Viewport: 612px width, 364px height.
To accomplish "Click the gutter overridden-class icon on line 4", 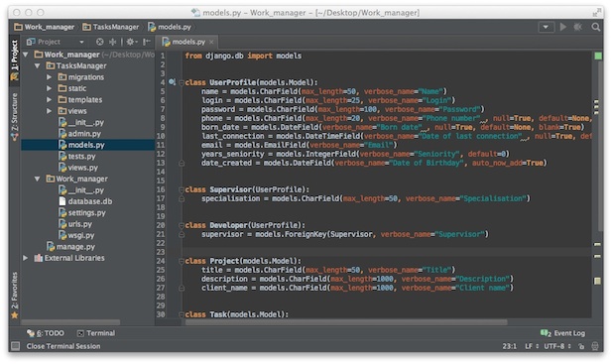I will click(172, 82).
